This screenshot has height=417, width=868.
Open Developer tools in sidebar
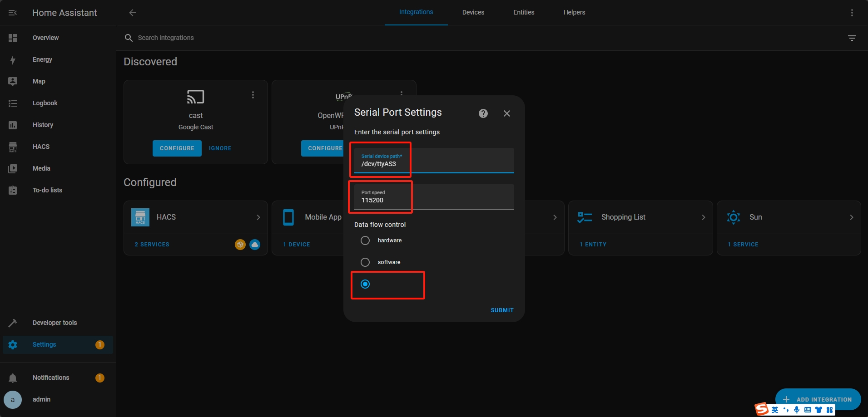(55, 323)
